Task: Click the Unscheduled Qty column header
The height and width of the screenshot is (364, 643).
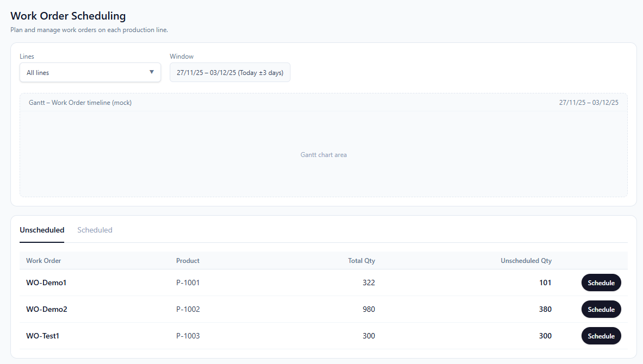Action: point(525,261)
